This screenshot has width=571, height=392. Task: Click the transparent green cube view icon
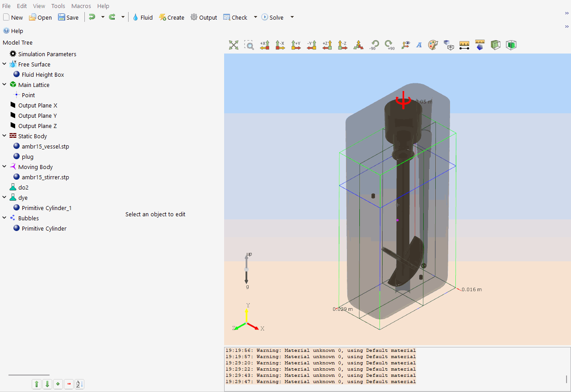511,45
